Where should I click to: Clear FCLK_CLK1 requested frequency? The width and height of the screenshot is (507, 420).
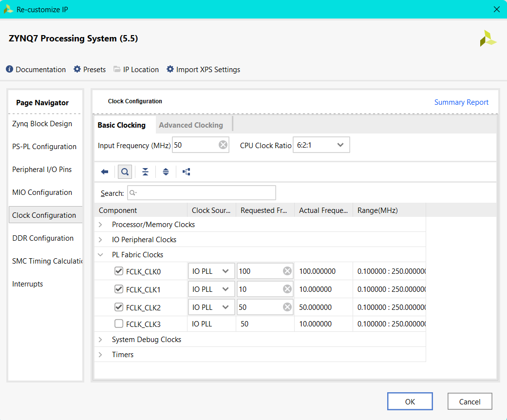pyautogui.click(x=287, y=289)
